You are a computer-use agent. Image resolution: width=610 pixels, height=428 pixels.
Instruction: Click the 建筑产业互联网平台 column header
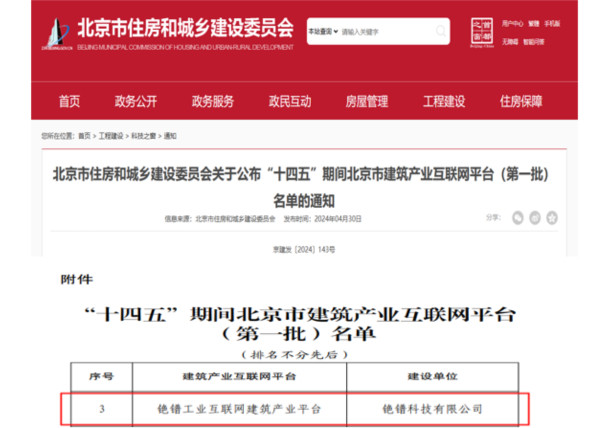[239, 376]
